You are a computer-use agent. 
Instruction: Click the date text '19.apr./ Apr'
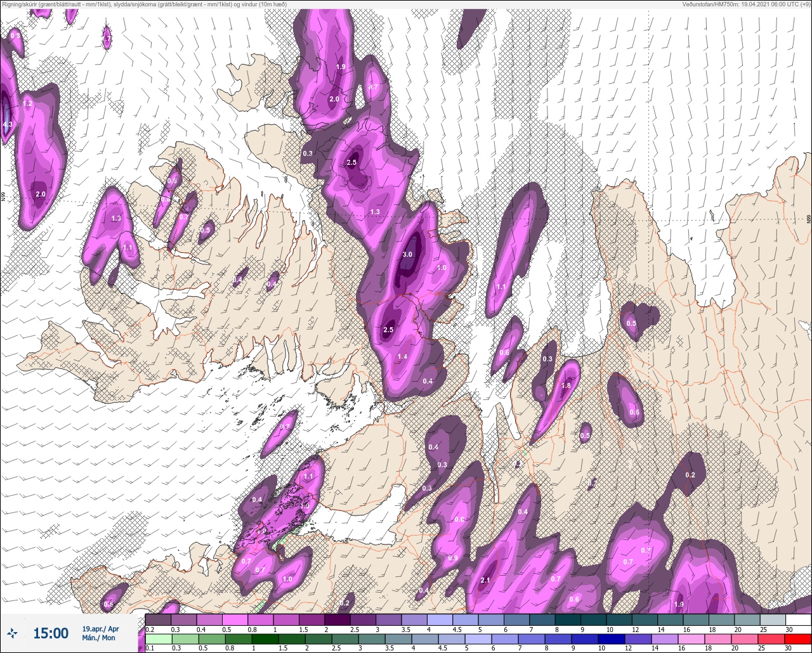point(100,629)
